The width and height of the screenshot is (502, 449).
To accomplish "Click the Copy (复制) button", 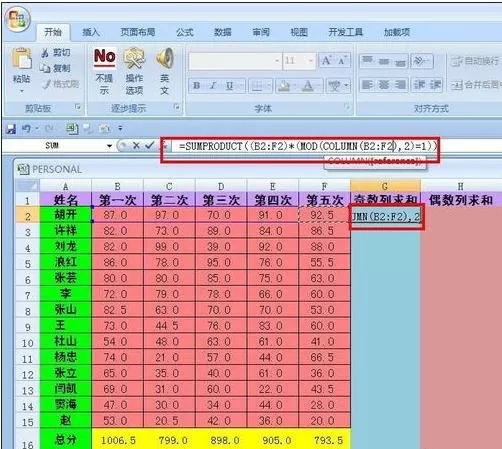I will (55, 68).
